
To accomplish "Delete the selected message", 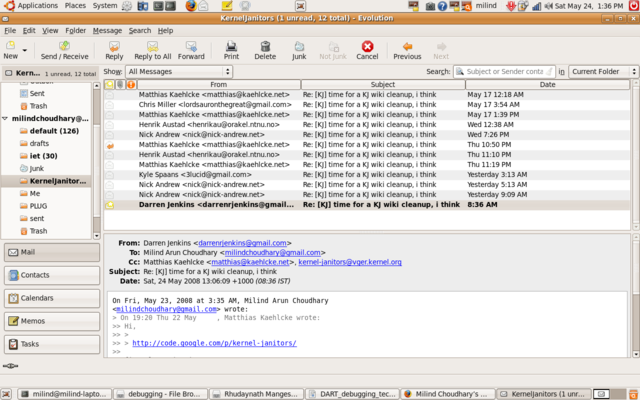I will (x=265, y=50).
